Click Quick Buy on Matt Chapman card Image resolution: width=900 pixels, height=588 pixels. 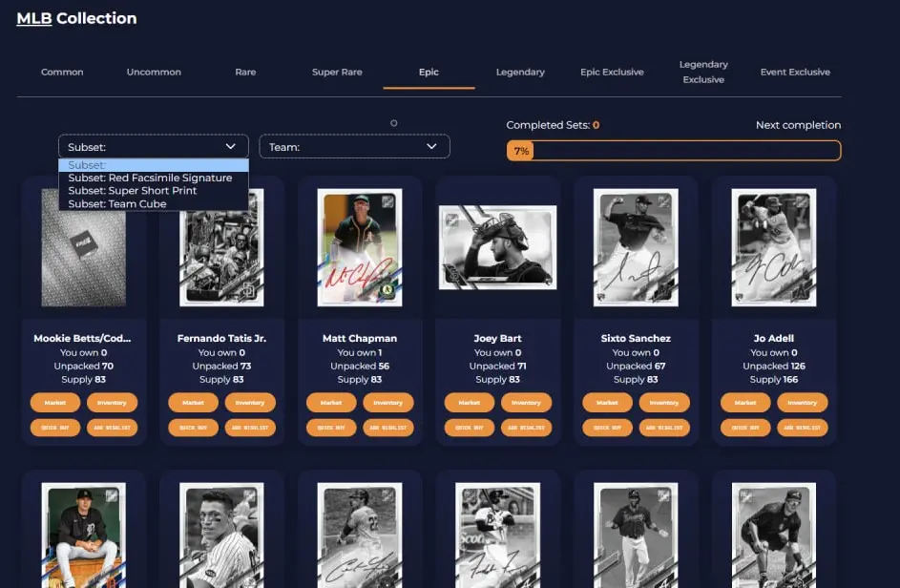[x=331, y=428]
